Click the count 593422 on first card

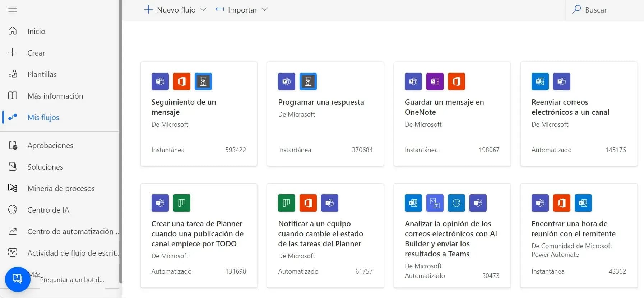[236, 150]
